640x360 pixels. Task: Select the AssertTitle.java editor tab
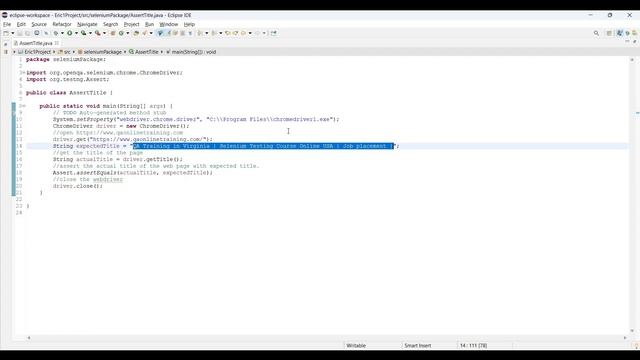point(36,43)
